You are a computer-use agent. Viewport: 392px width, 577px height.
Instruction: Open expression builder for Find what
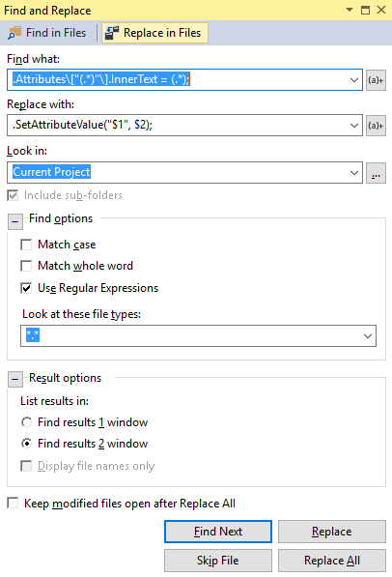coord(376,80)
